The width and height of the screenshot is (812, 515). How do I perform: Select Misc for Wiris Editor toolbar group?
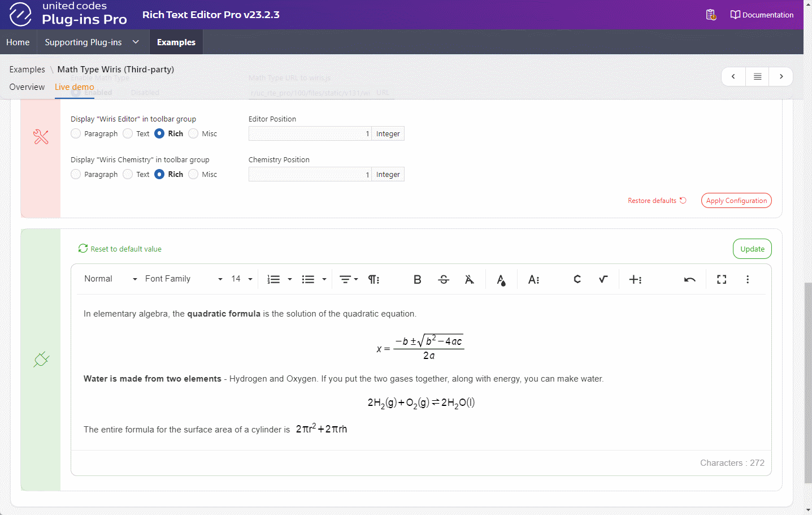[x=193, y=133]
